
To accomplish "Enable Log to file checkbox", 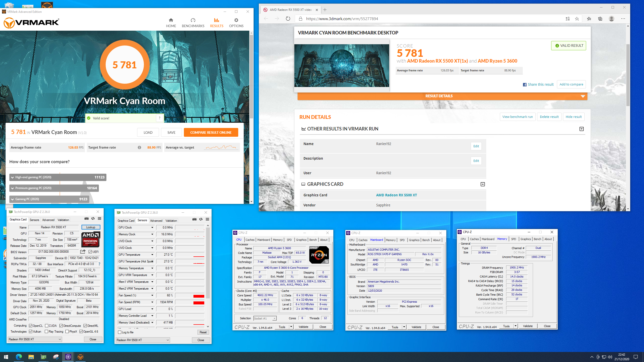I will [120, 332].
